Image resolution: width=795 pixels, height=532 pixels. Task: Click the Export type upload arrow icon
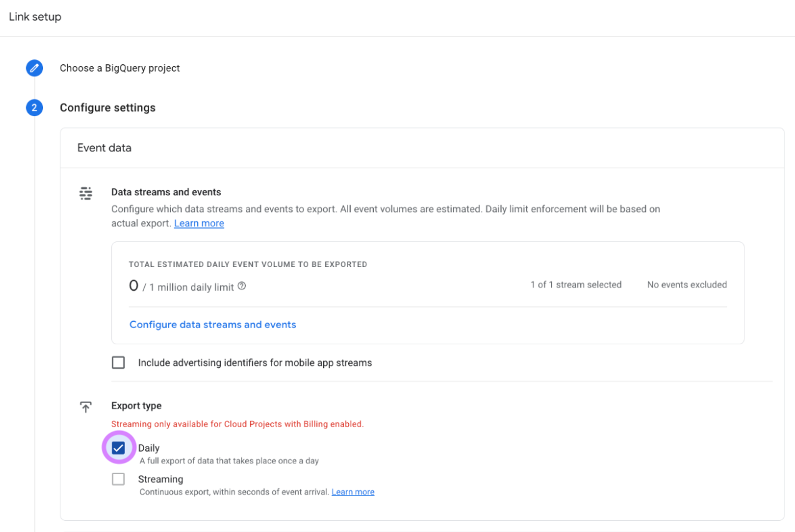coord(85,407)
